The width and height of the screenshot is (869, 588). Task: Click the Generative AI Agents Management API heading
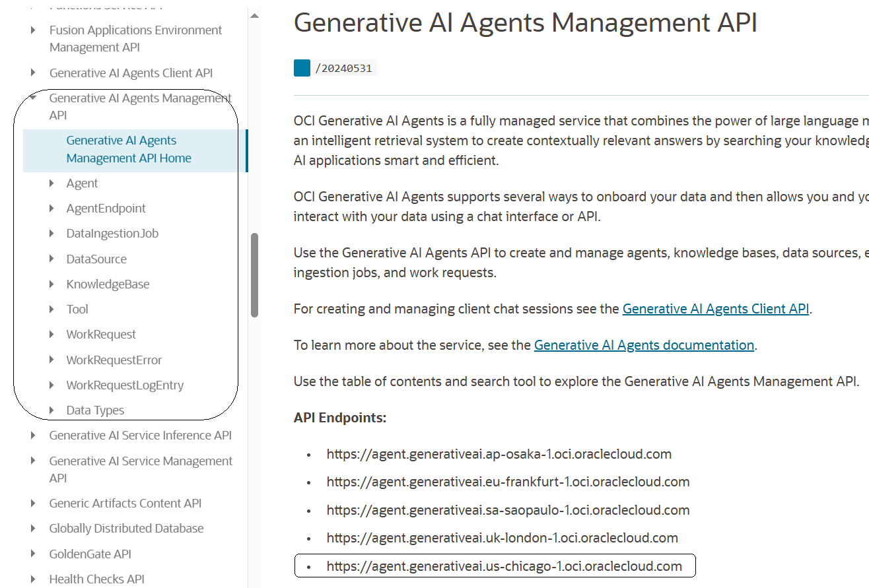(526, 22)
